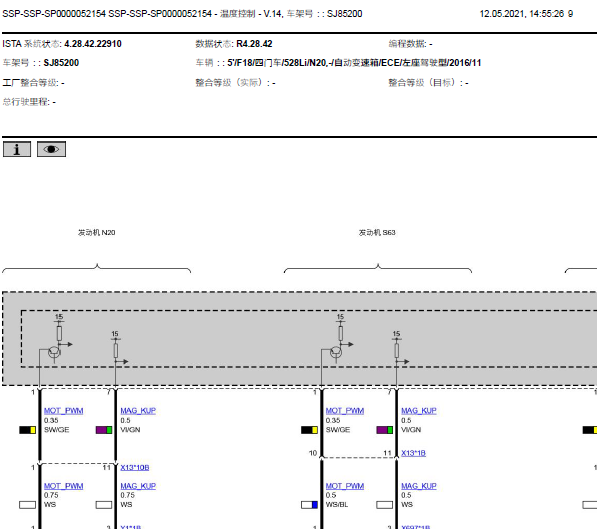This screenshot has width=597, height=529.
Task: Click vehicle description 5'/F18/四门车/528Li/N20
Action: [354, 63]
